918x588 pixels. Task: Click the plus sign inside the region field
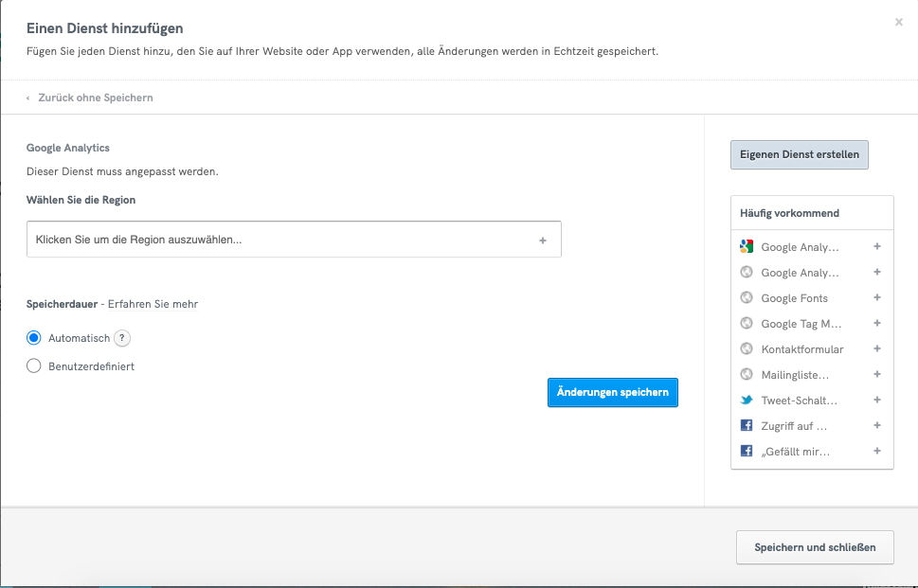pos(543,241)
